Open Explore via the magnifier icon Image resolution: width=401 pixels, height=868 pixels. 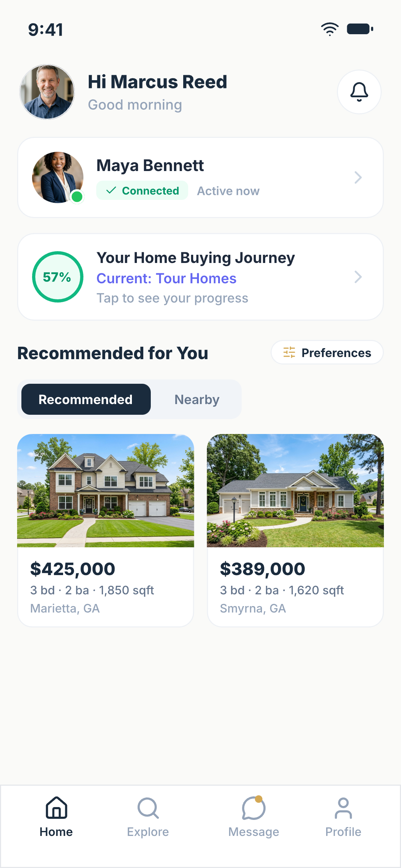(148, 808)
